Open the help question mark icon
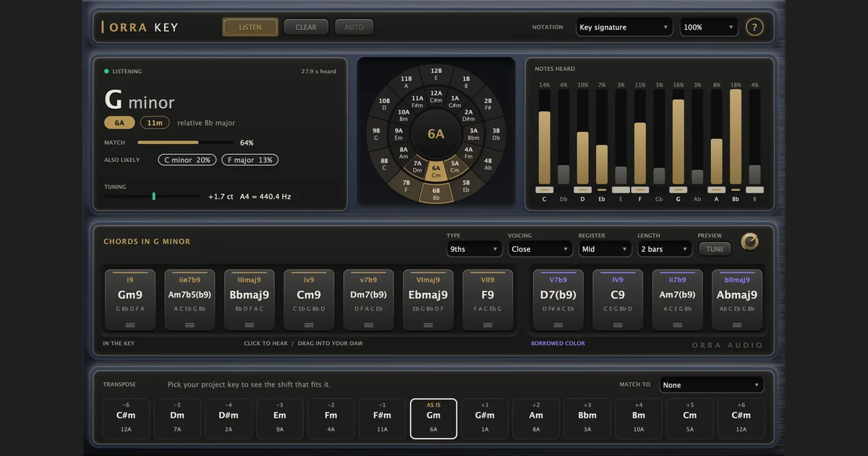 [x=754, y=28]
